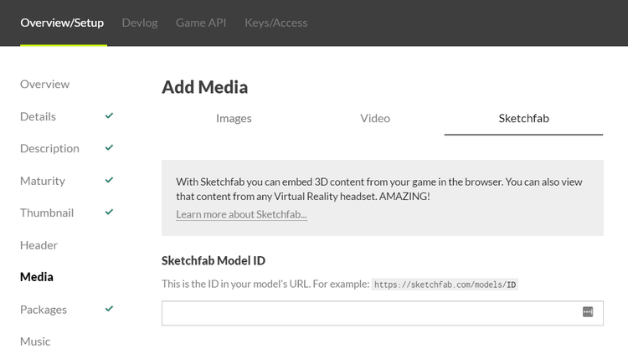Image resolution: width=628 pixels, height=364 pixels.
Task: Select the Overview/Setup top tab
Action: coord(63,23)
